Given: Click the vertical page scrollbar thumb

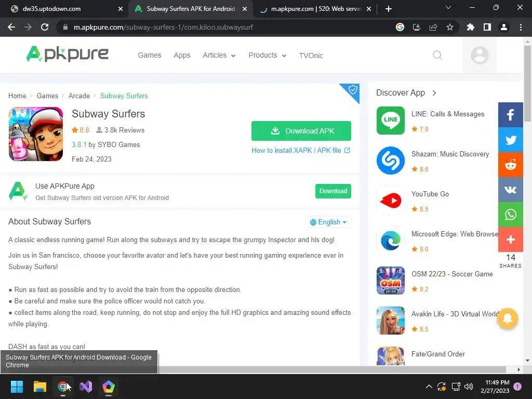Looking at the screenshot, I should click(x=527, y=83).
